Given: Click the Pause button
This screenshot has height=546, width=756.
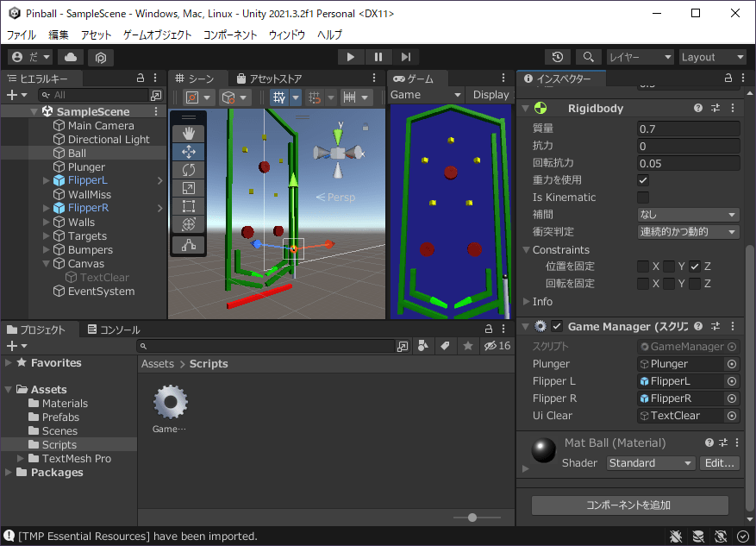Looking at the screenshot, I should 378,57.
